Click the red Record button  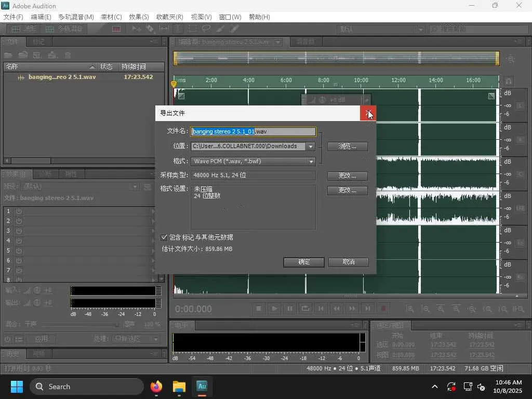(383, 309)
